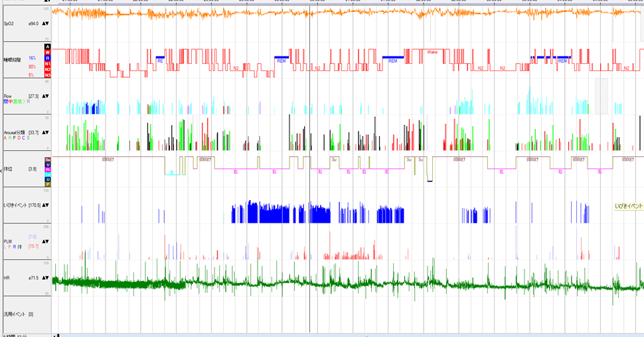Select the black A box atop stage legend
Viewport: 644px width, 337px height.
(x=48, y=47)
